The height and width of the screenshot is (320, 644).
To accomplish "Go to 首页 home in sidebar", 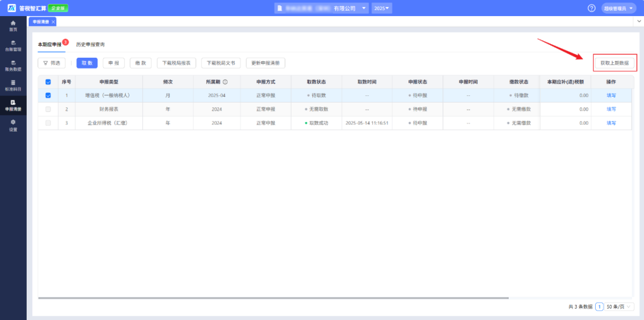I will [x=13, y=26].
